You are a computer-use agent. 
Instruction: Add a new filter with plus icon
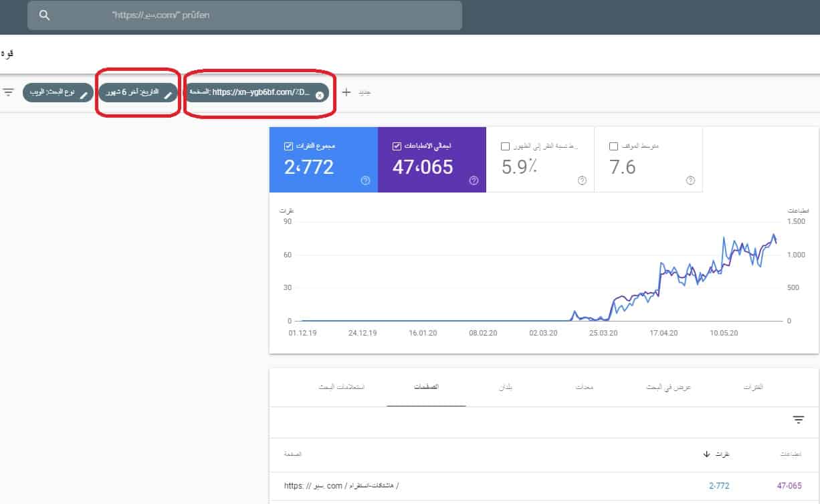346,93
